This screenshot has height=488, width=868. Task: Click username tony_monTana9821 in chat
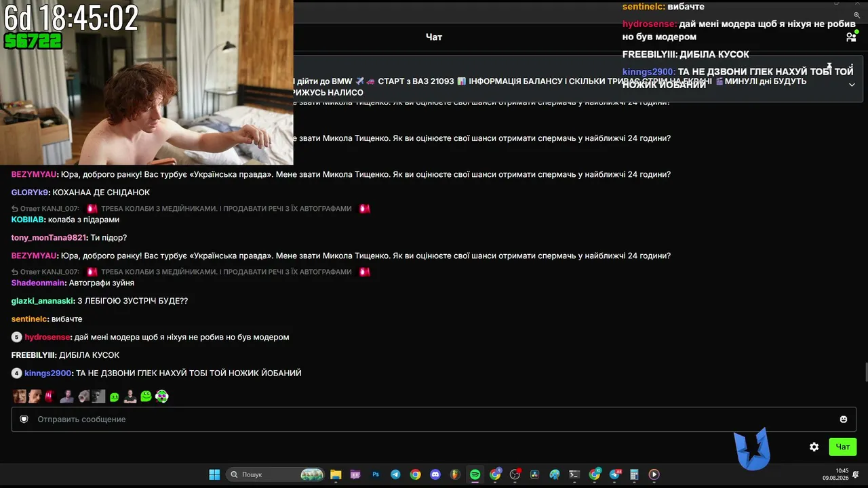49,238
